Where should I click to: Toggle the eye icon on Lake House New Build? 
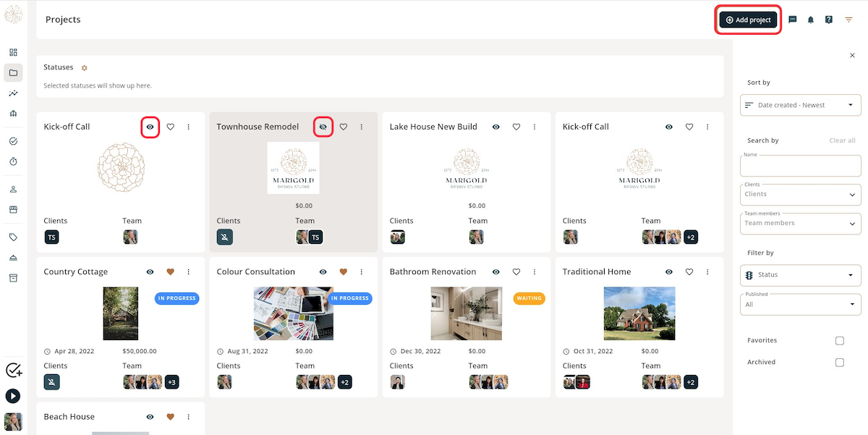click(496, 127)
